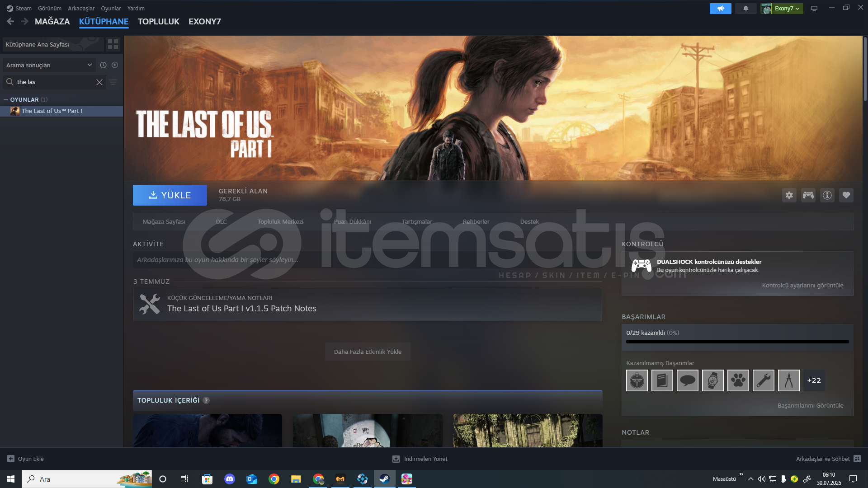
Task: Open the controller layout icon
Action: pos(808,195)
